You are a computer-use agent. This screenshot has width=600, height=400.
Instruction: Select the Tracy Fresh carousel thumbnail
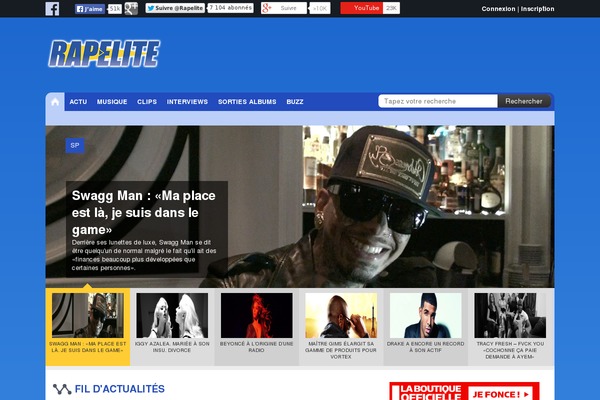510,315
